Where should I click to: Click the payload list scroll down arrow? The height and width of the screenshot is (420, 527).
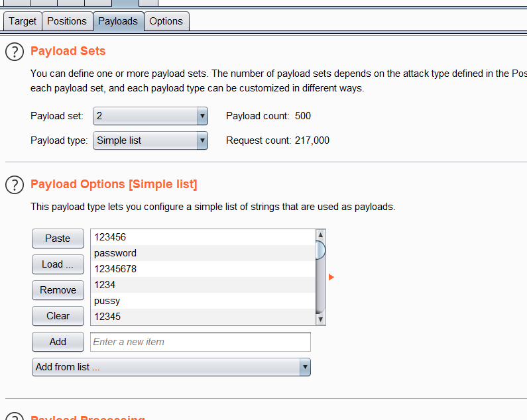[321, 319]
